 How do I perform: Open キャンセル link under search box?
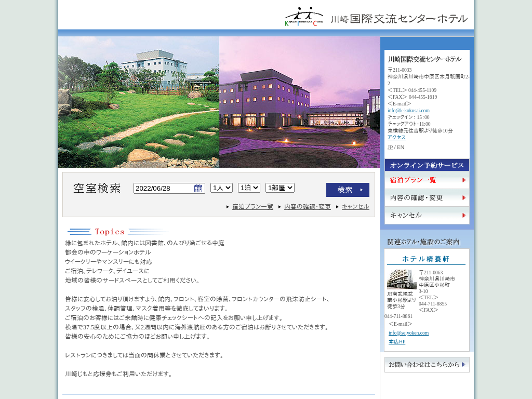tap(355, 207)
